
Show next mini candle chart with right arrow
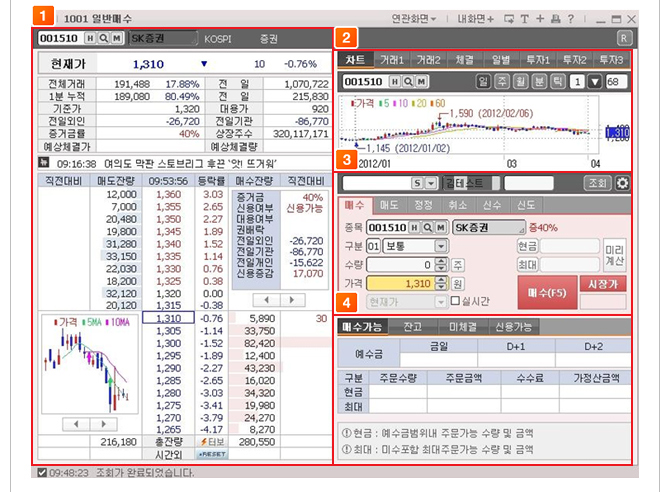point(103,424)
